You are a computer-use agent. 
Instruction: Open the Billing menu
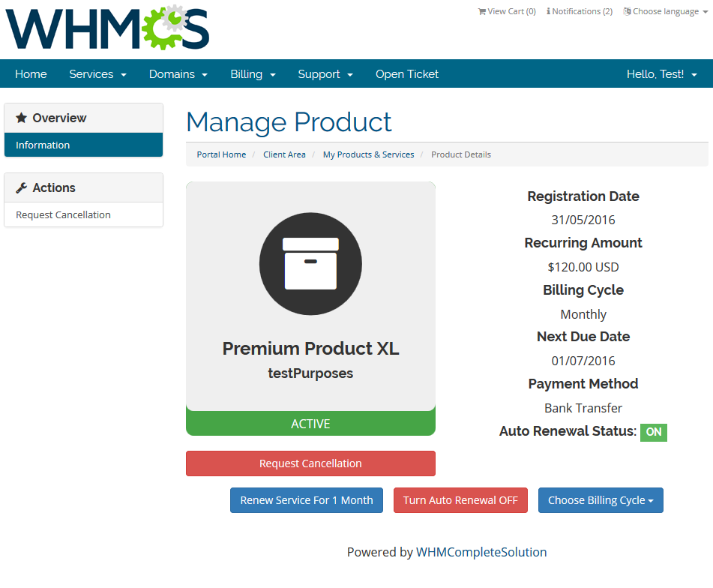253,74
